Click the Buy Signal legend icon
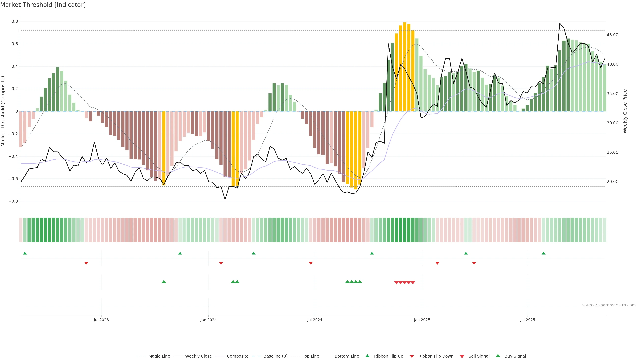 coord(498,356)
